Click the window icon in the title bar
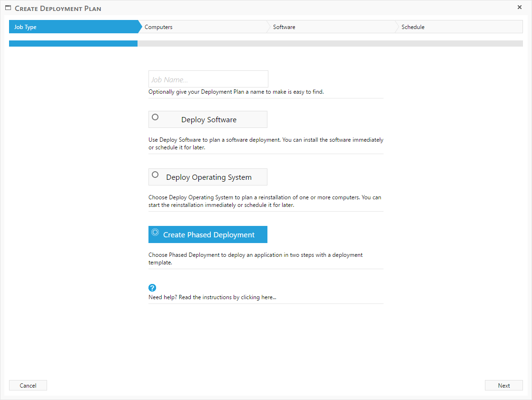The image size is (532, 400). tap(8, 8)
